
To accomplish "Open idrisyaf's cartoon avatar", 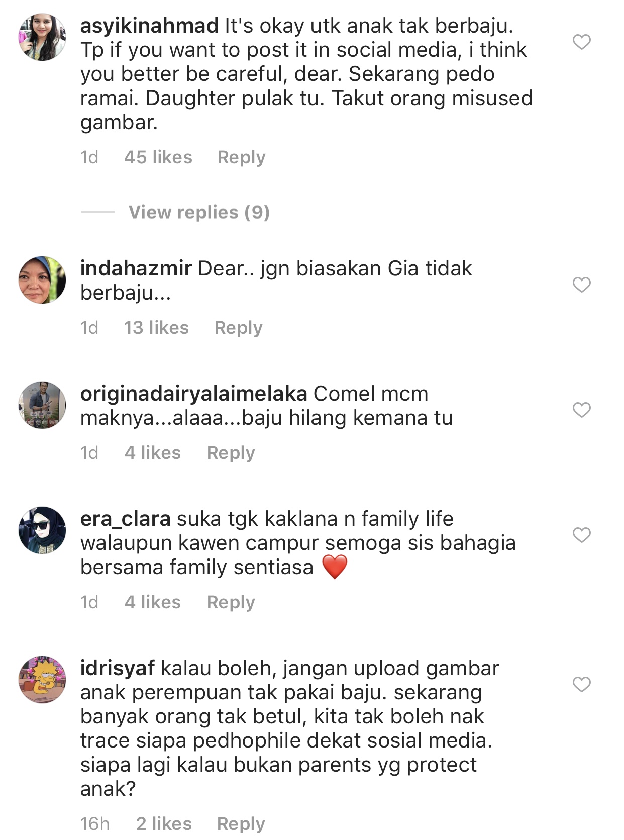I will pyautogui.click(x=42, y=680).
